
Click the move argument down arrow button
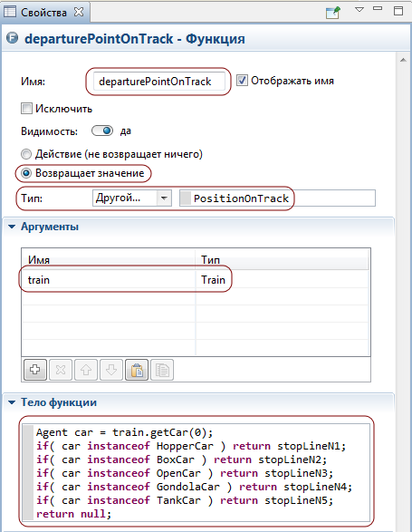click(x=111, y=370)
